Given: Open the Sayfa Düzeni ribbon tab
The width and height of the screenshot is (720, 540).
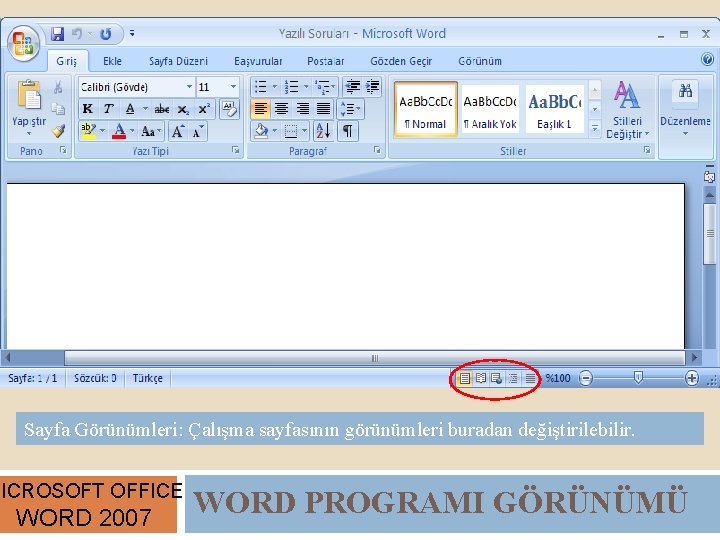Looking at the screenshot, I should point(178,61).
